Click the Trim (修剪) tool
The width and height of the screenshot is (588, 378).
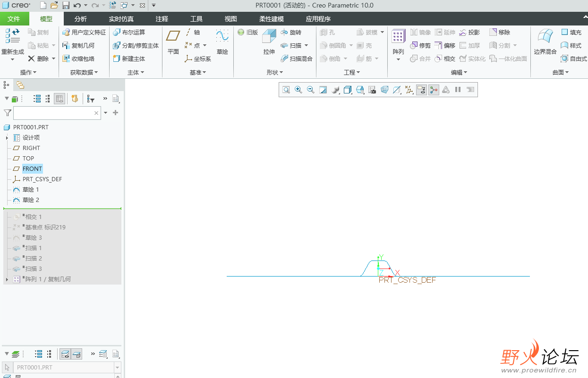(x=420, y=45)
